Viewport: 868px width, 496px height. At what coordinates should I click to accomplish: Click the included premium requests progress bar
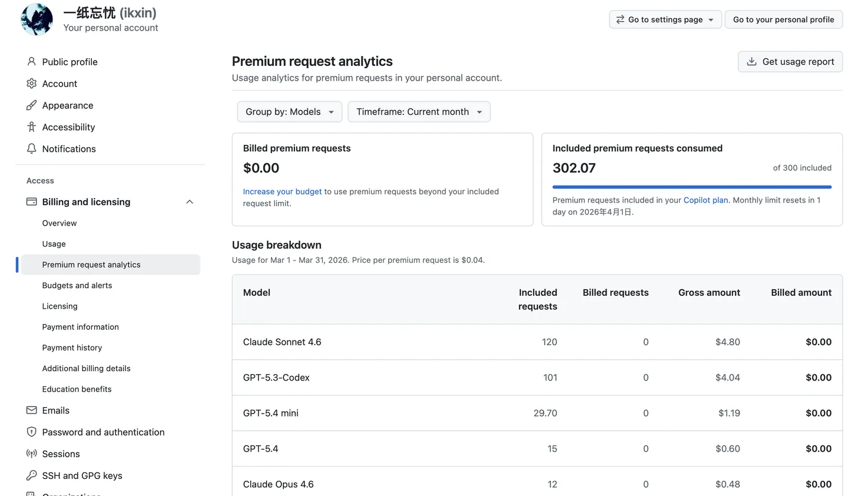tap(692, 187)
